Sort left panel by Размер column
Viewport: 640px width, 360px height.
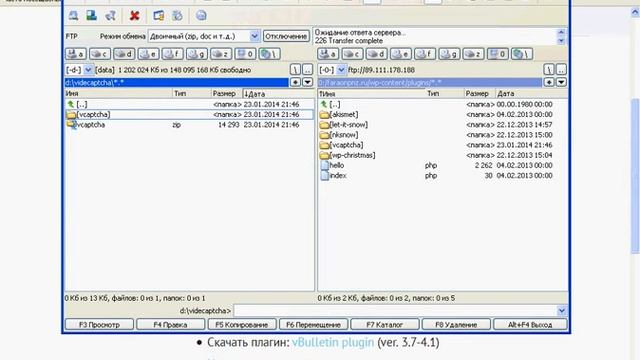pos(227,93)
